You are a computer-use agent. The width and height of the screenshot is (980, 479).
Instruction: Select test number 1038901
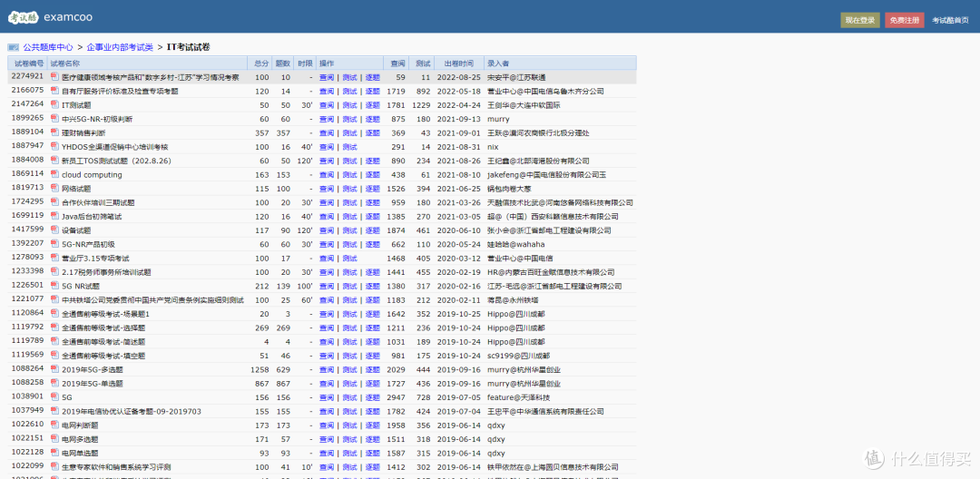(27, 396)
